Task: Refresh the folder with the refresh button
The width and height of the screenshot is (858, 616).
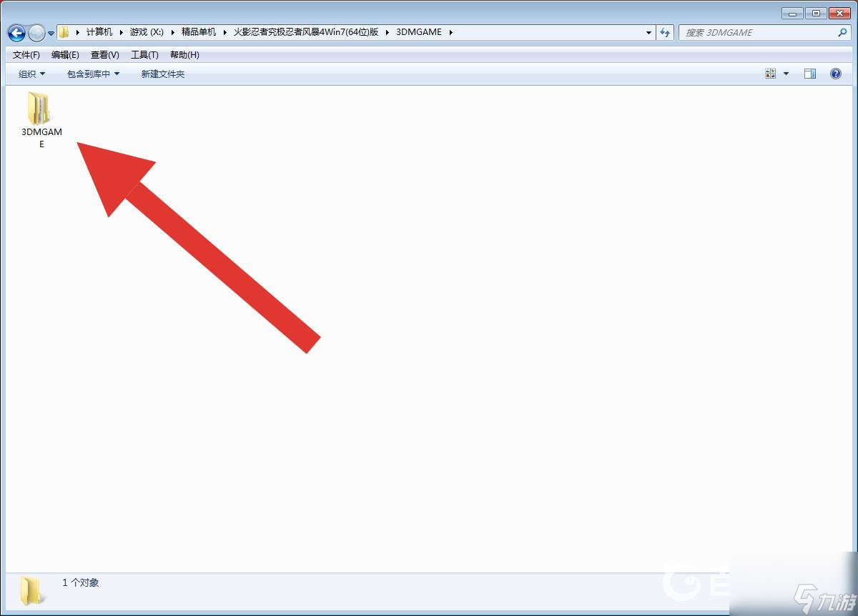Action: [665, 32]
